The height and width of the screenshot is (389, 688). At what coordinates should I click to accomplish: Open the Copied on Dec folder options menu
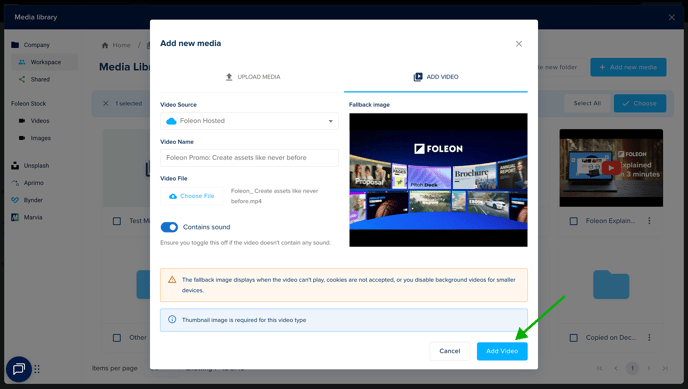coord(649,338)
